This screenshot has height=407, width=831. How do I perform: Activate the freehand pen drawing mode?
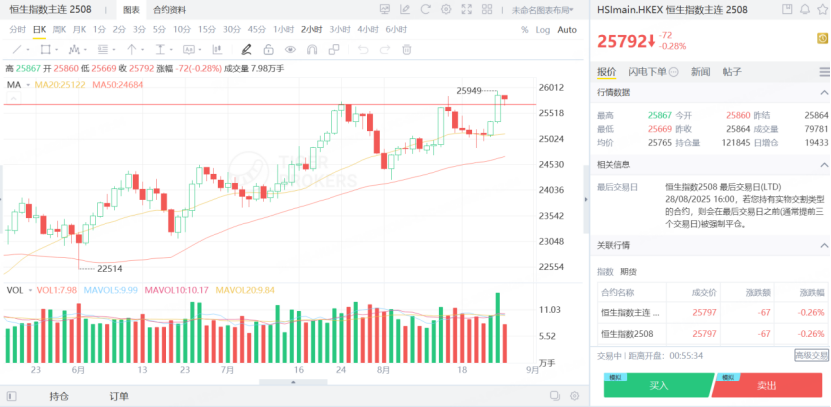coord(246,50)
